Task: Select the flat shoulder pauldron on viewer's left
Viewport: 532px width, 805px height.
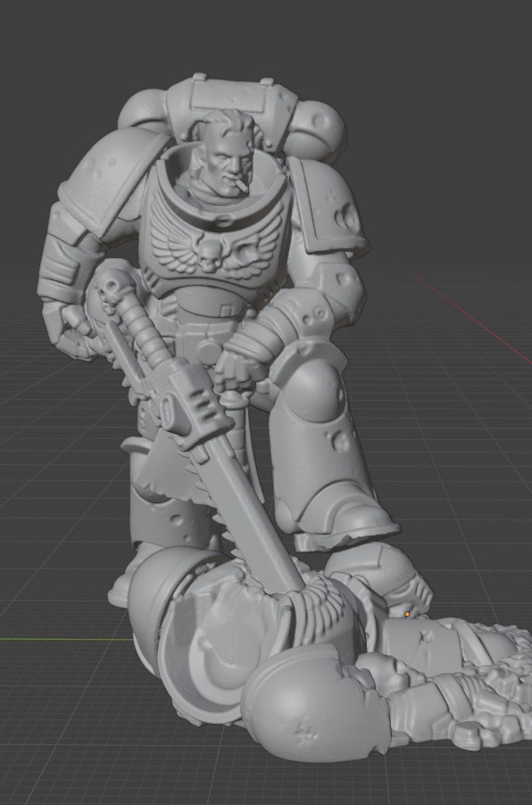Action: [112, 178]
